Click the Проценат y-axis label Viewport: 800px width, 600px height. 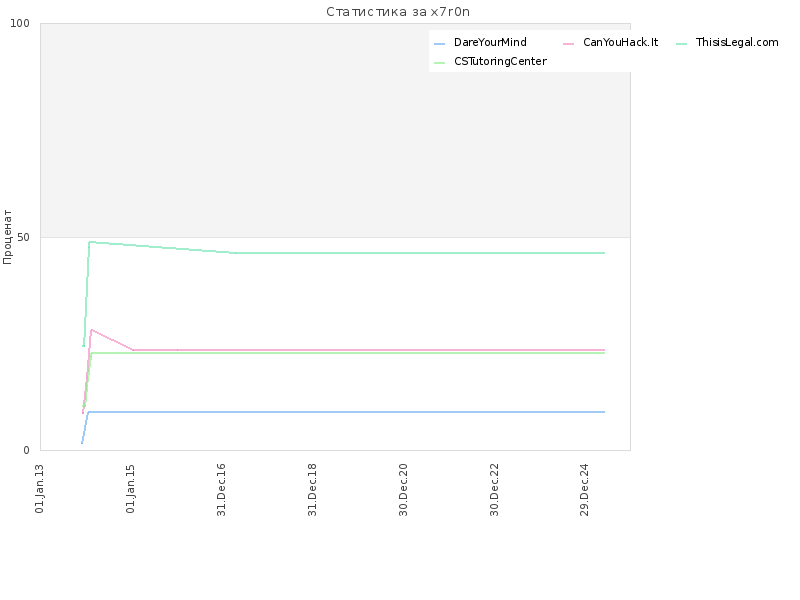coord(7,237)
